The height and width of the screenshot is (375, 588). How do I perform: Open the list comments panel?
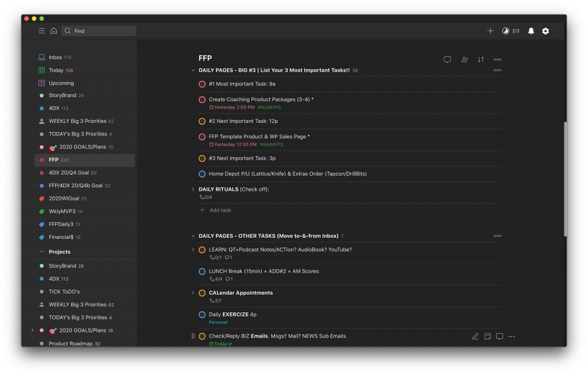click(447, 59)
